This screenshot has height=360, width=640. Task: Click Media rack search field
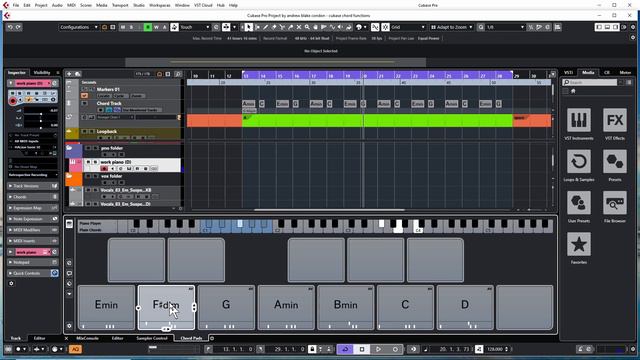coord(590,82)
